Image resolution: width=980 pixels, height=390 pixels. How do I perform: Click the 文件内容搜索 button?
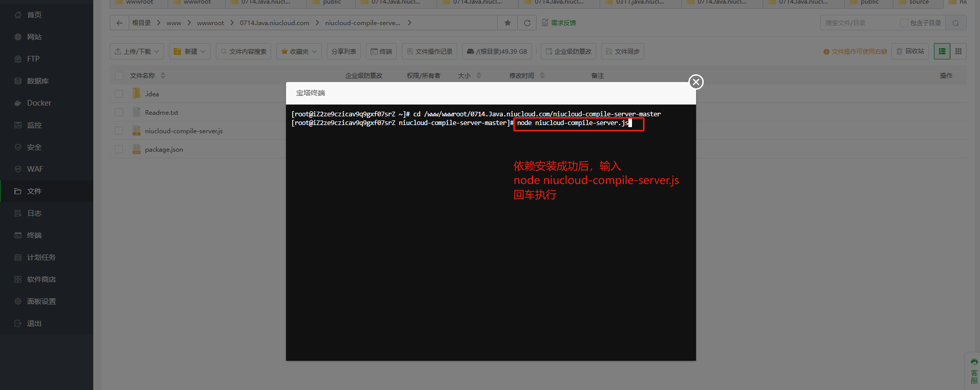click(x=243, y=52)
